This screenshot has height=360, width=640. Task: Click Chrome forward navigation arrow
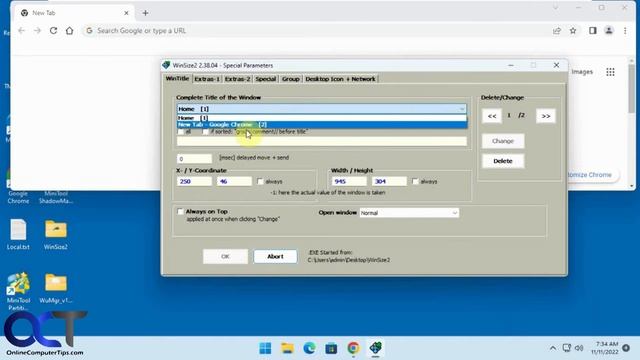coord(38,31)
